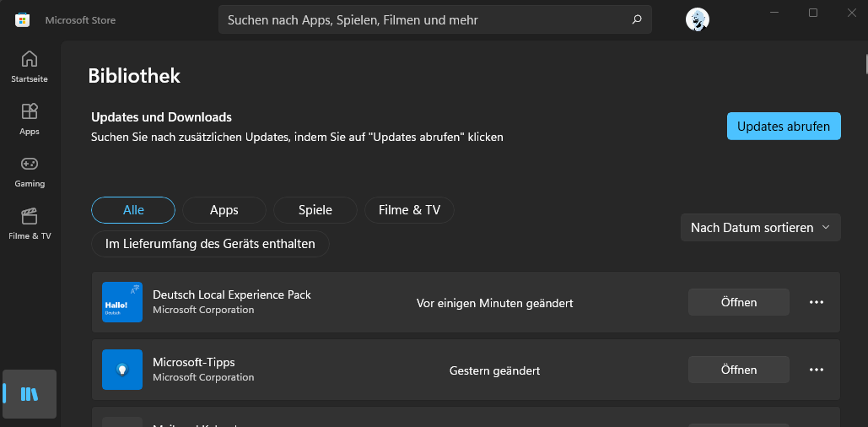The width and height of the screenshot is (868, 427).
Task: Click the Deutsch Local Experience Pack app icon
Action: tap(122, 302)
